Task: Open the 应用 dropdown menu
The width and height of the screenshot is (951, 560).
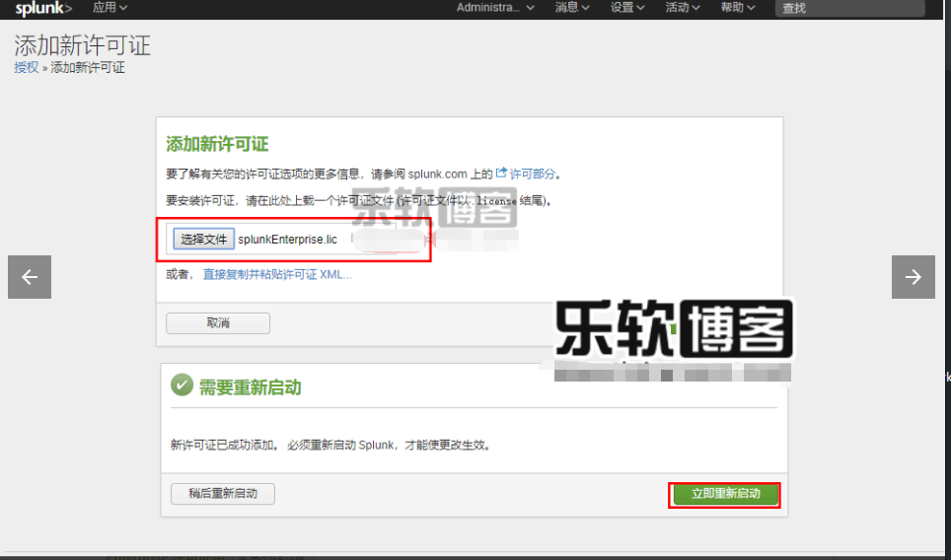Action: pyautogui.click(x=110, y=8)
